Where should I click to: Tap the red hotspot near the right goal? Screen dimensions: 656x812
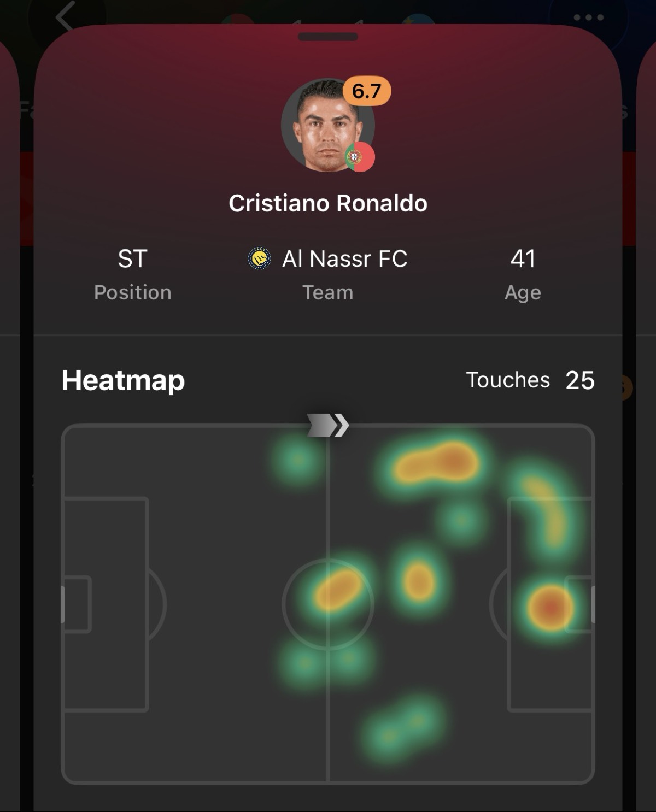[x=550, y=608]
